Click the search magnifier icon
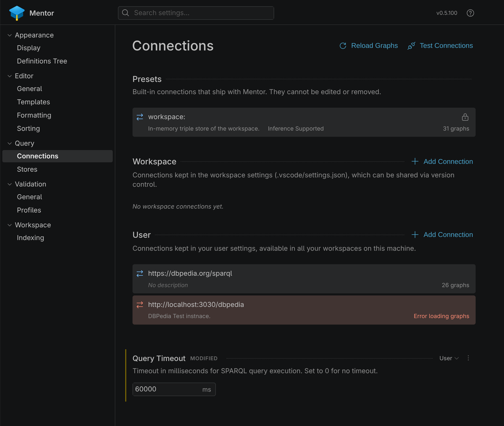Image resolution: width=504 pixels, height=426 pixels. (x=125, y=13)
